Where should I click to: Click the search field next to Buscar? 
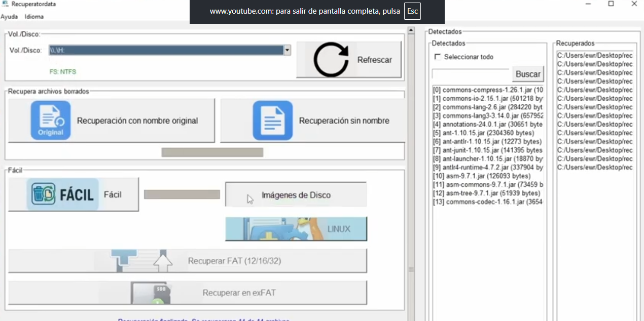click(470, 74)
